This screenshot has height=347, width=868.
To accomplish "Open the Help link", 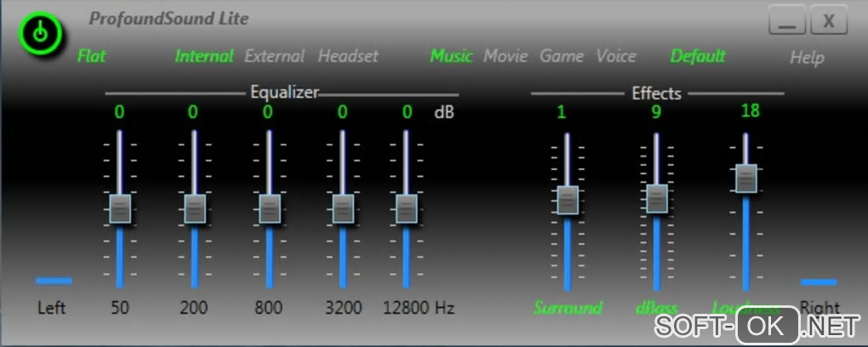I will (807, 58).
